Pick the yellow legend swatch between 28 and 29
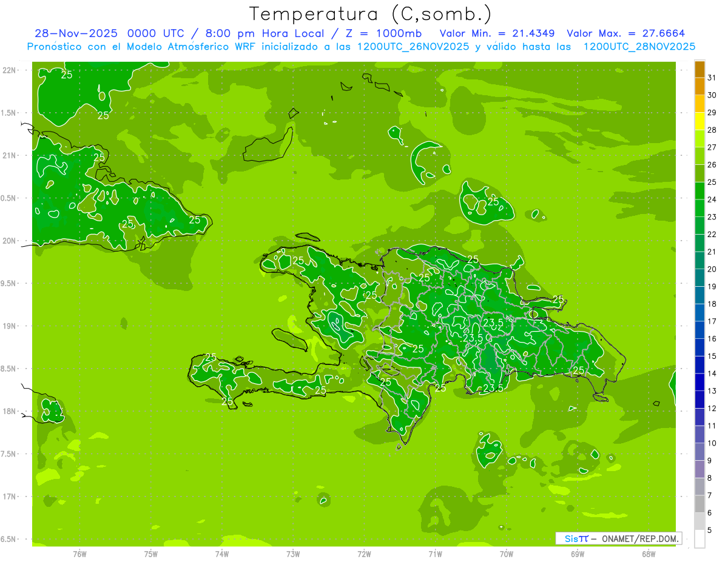Screen dimensions: 728x562 699,121
